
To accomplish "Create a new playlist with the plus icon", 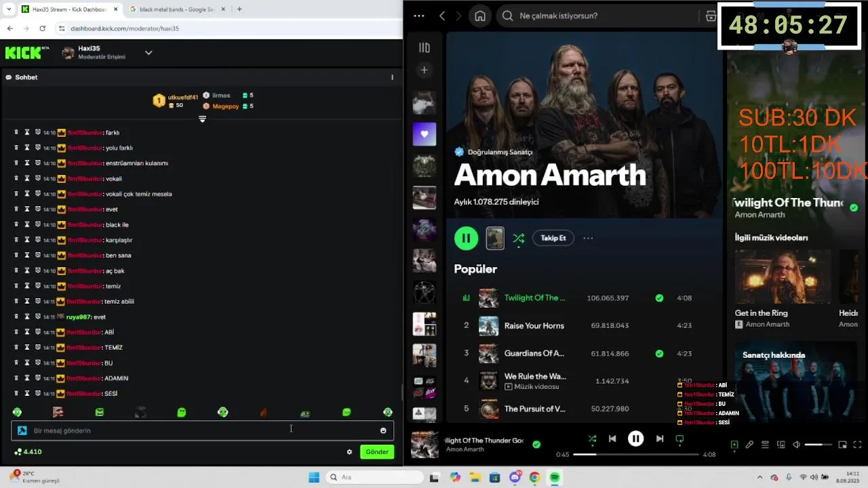I will pos(425,70).
